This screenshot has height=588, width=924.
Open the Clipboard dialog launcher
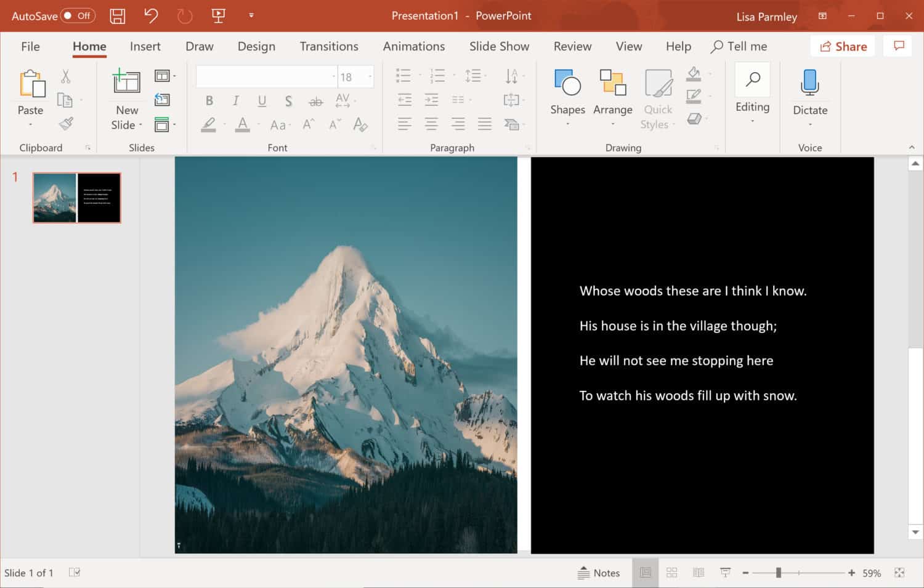pos(87,148)
